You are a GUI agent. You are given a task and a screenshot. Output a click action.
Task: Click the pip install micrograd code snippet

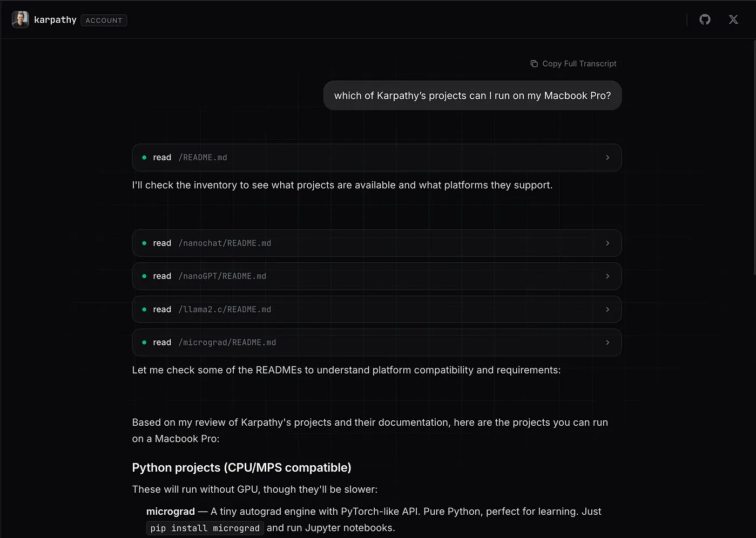pyautogui.click(x=205, y=528)
